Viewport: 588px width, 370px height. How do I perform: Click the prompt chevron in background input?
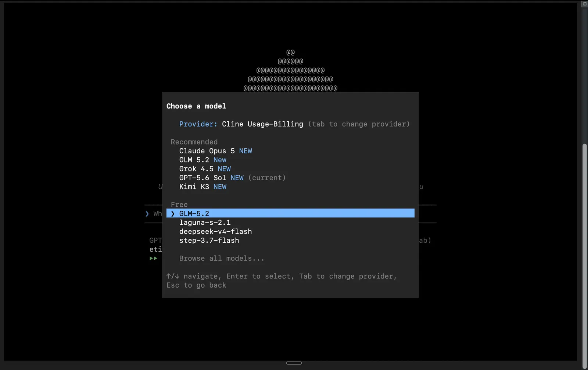[x=147, y=214]
